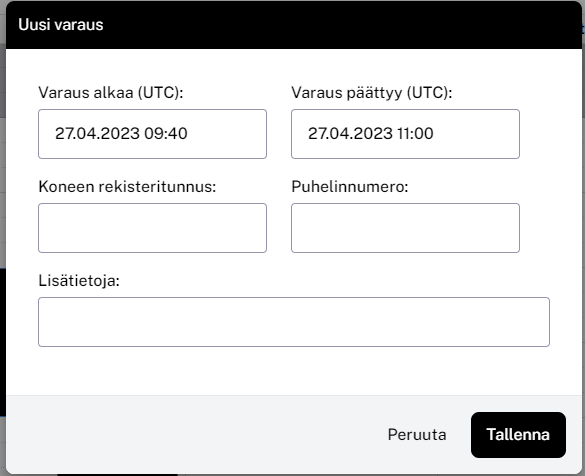Click the Varaus päättyy (UTC) date field
The height and width of the screenshot is (476, 585).
coord(405,134)
